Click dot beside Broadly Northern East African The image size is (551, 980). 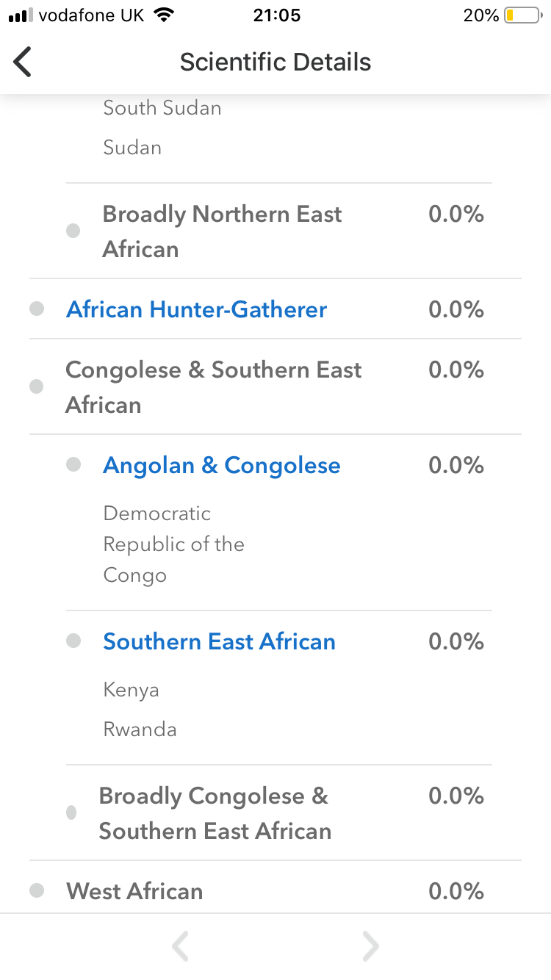click(x=73, y=231)
